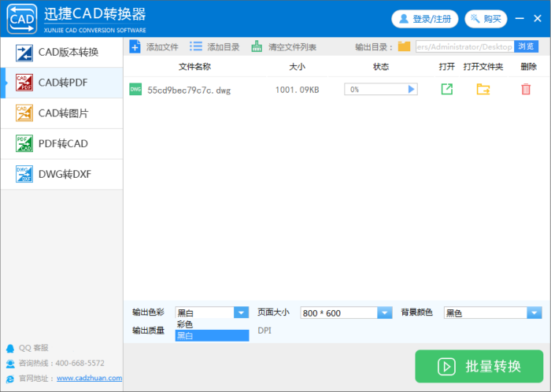Expand the 背景颜色 dropdown arrow
Image resolution: width=551 pixels, height=392 pixels.
534,312
